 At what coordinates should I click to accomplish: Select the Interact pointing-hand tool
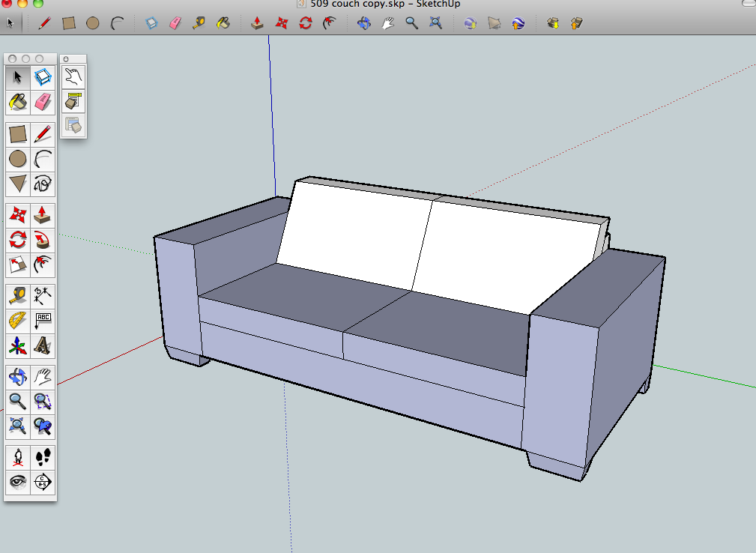[73, 77]
